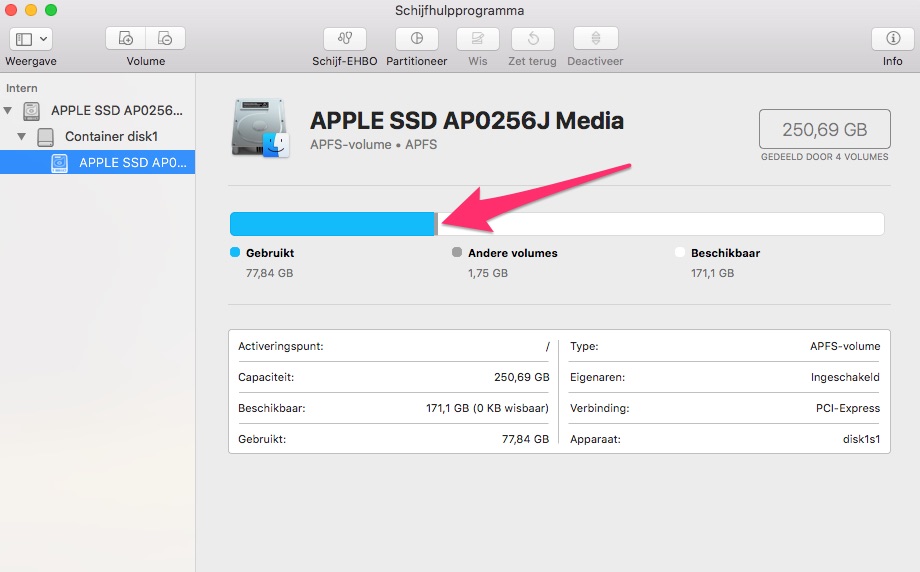Click the Schijfhulpprogramma window title
Viewport: 920px width, 572px height.
click(459, 11)
